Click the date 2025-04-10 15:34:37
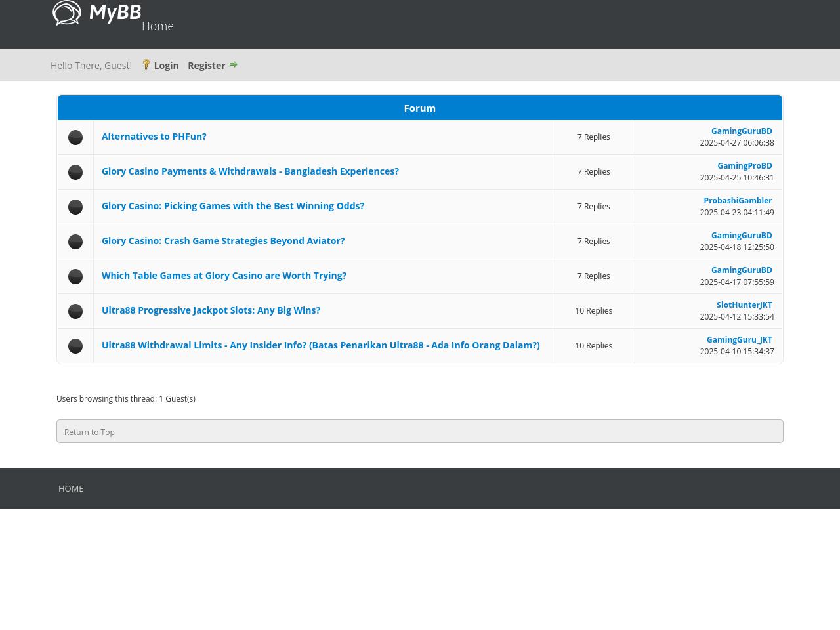 pos(737,352)
